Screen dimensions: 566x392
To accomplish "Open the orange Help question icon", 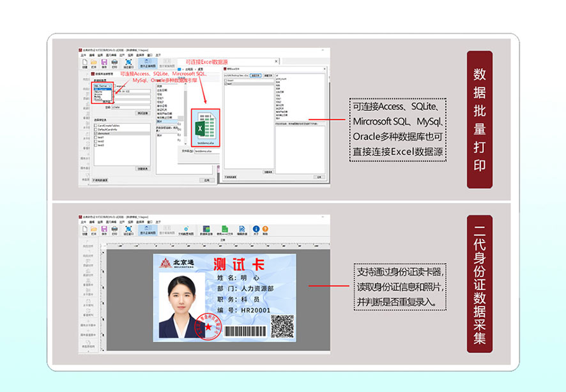I will coord(265,230).
